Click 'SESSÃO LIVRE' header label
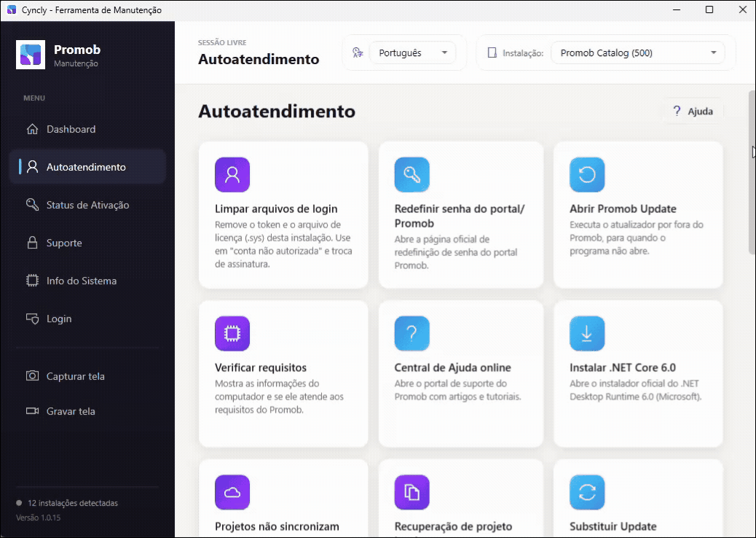The image size is (756, 538). pos(222,42)
